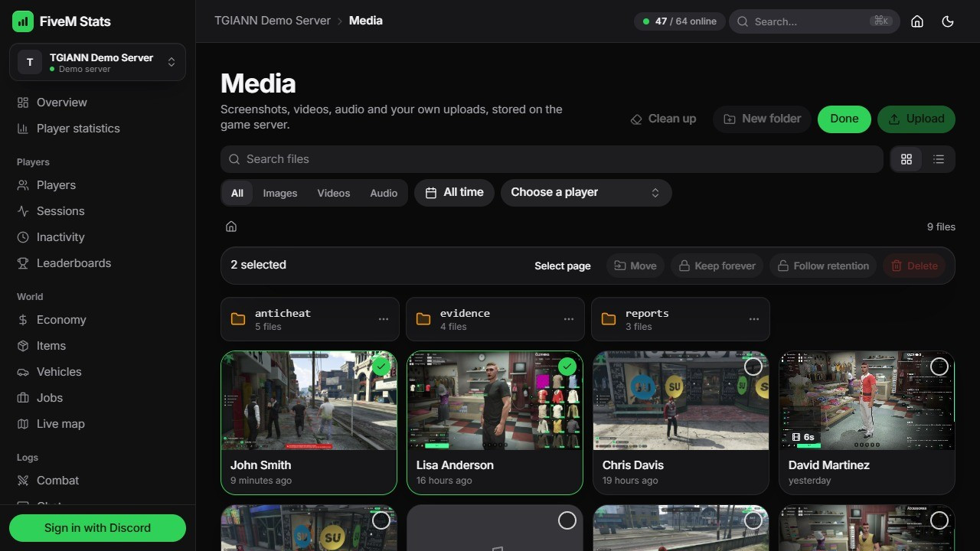Image resolution: width=980 pixels, height=551 pixels.
Task: Open Live map from sidebar
Action: click(60, 424)
